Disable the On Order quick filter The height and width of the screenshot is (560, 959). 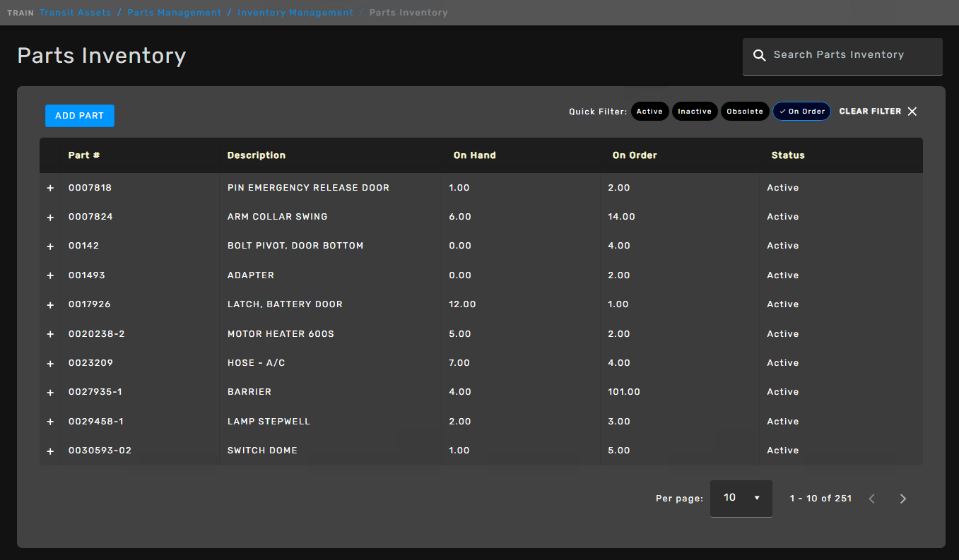coord(801,112)
